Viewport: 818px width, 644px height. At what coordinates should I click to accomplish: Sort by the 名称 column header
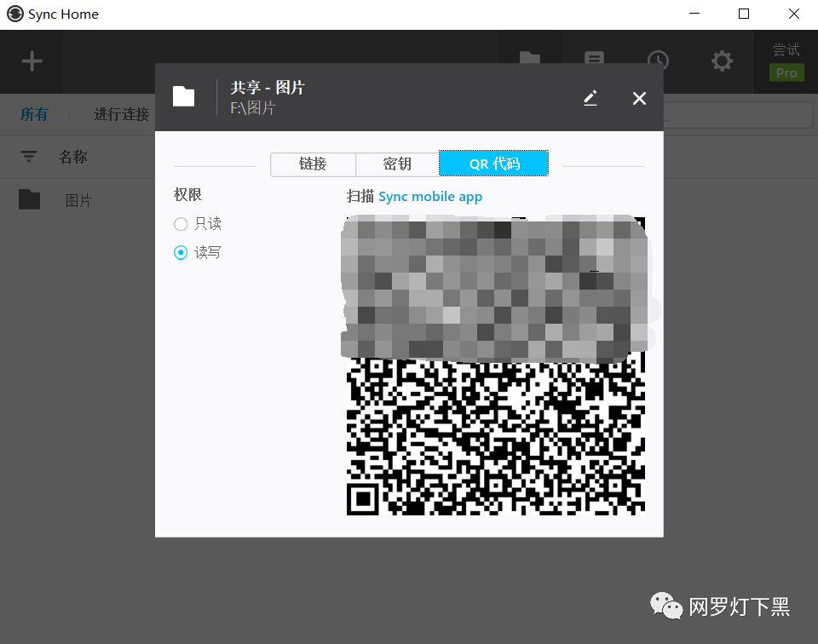coord(73,157)
